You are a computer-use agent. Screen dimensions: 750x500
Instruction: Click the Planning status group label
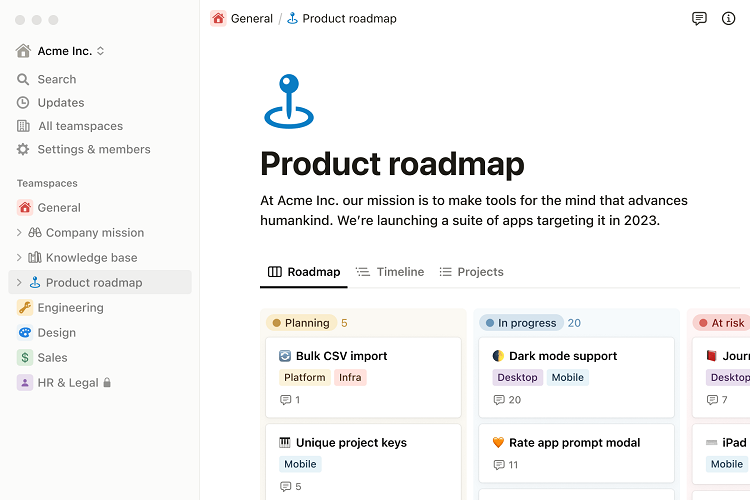point(301,323)
